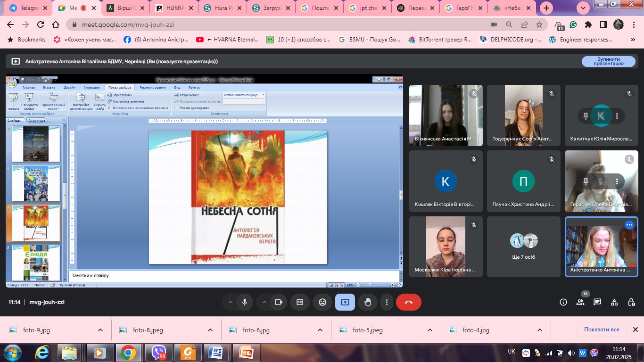Go to Chrome home page
Viewport: 644px width, 362px height.
pyautogui.click(x=56, y=25)
